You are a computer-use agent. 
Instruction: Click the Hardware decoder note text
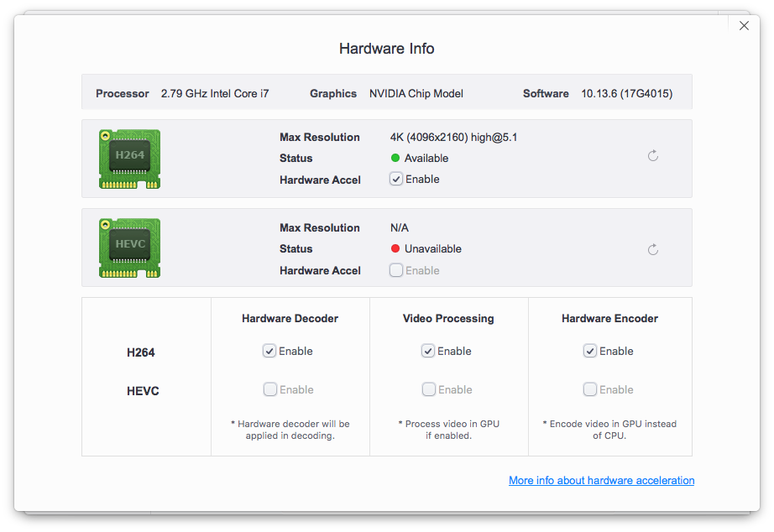click(x=290, y=430)
